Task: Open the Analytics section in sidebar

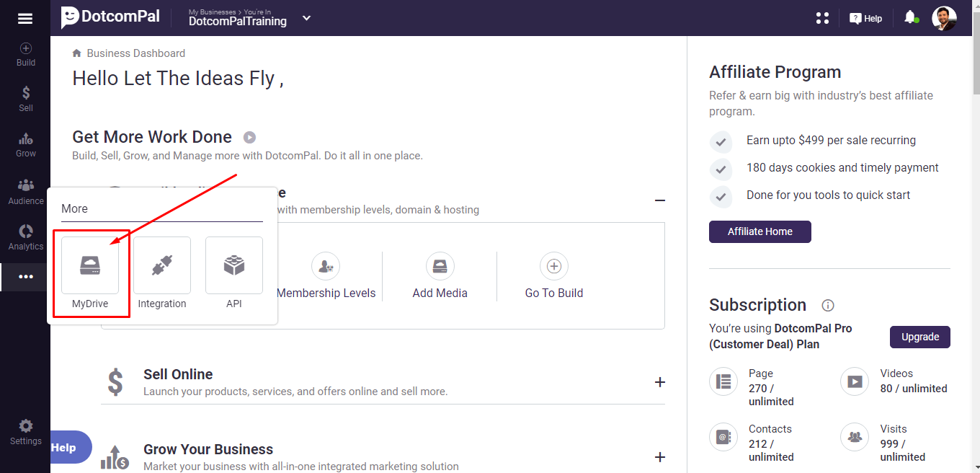Action: [25, 238]
